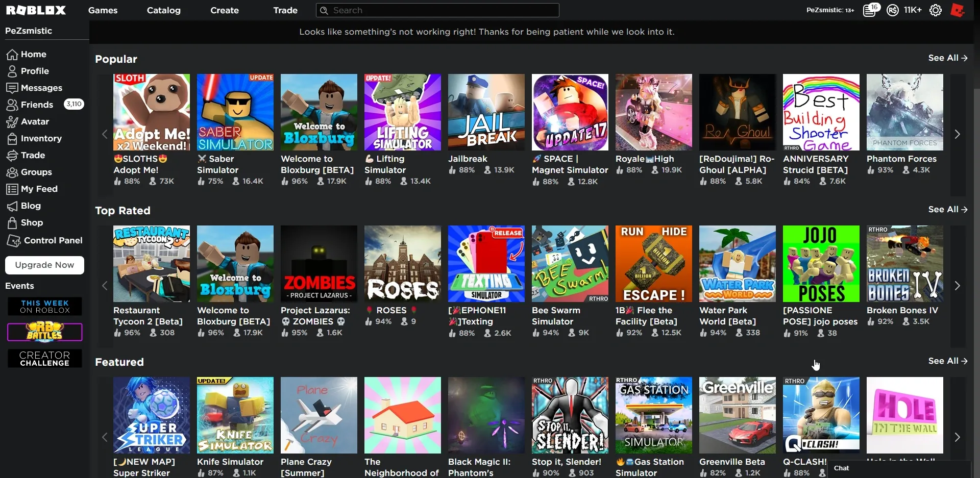980x478 pixels.
Task: Click the Home icon in sidebar
Action: pos(12,54)
